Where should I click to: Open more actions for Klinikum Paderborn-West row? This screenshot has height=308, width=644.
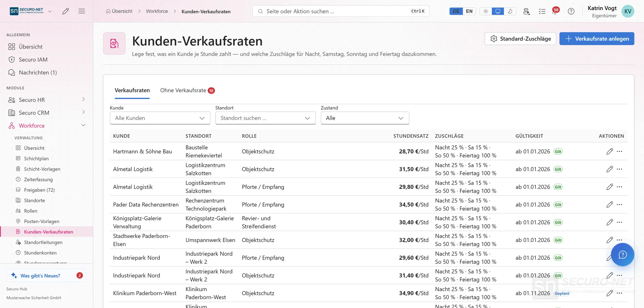pyautogui.click(x=619, y=293)
